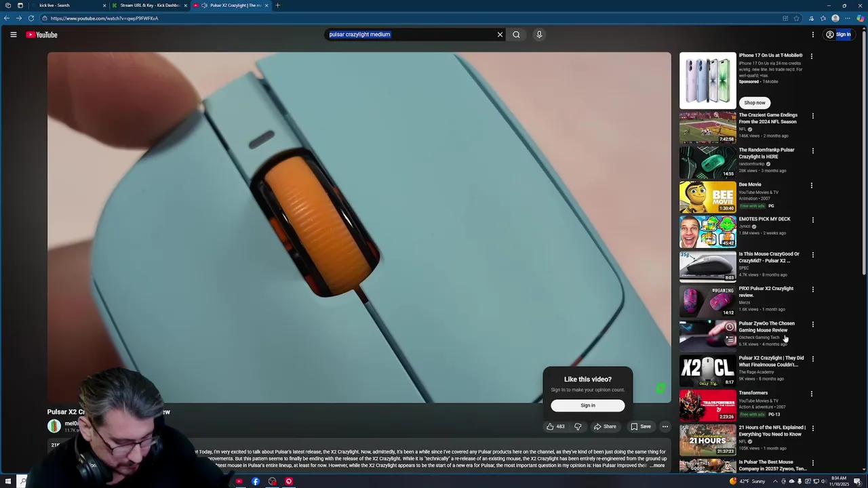868x488 pixels.
Task: Share the video
Action: tap(605, 426)
